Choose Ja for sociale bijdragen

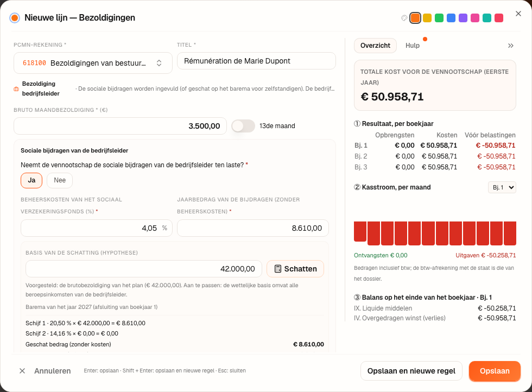pyautogui.click(x=31, y=180)
